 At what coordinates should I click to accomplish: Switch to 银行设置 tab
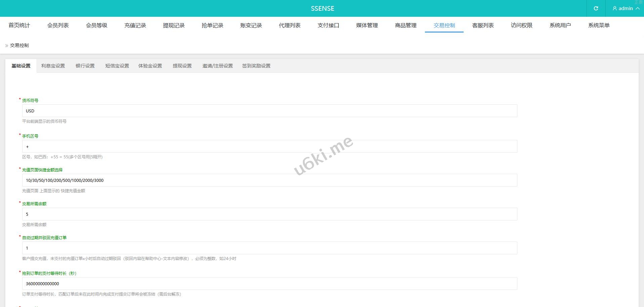[85, 66]
